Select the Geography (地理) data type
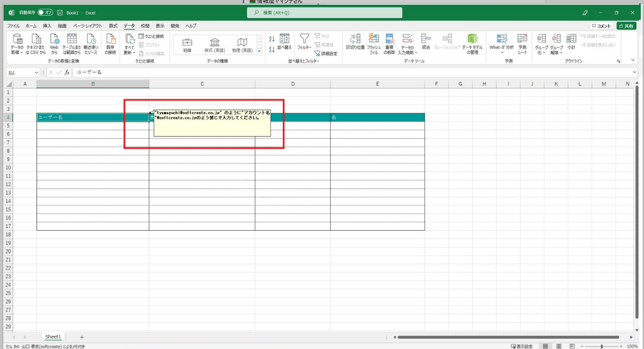This screenshot has width=644, height=349. click(242, 45)
